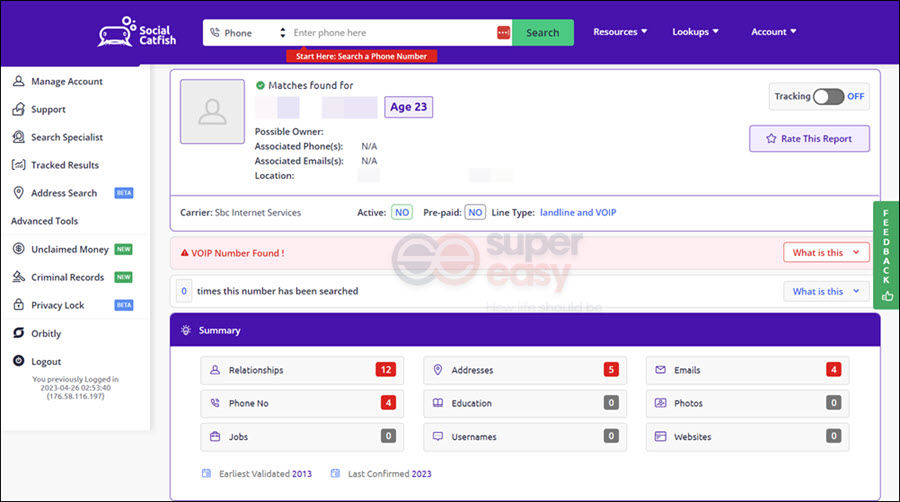Click the Phone No handset icon
900x502 pixels.
point(215,403)
